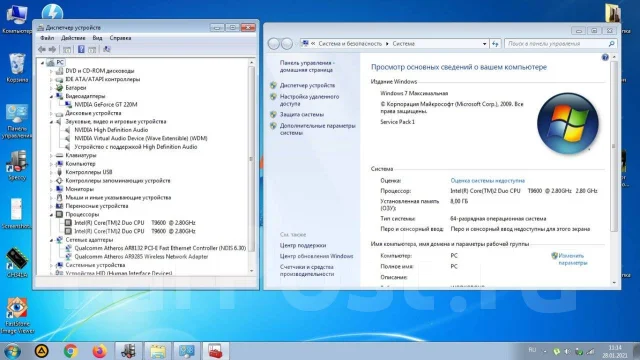This screenshot has height=360, width=640.
Task: Open Панель управления домашняя страница link
Action: 307,67
